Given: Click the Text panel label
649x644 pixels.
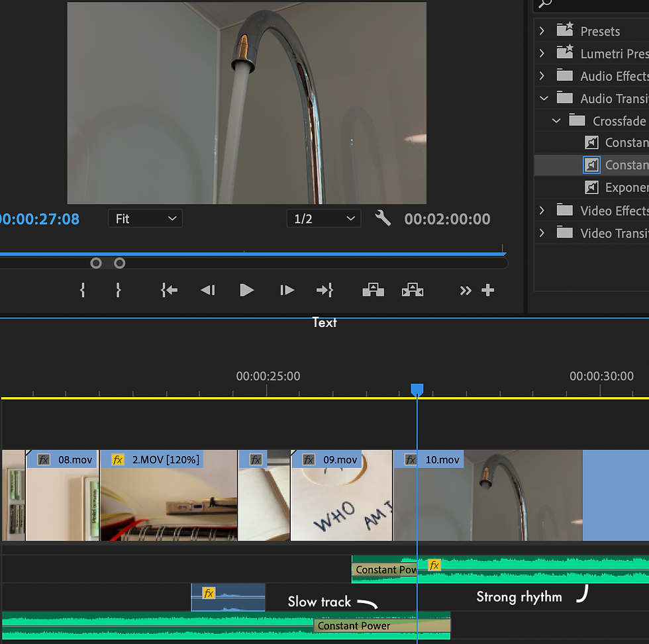Looking at the screenshot, I should pos(324,322).
